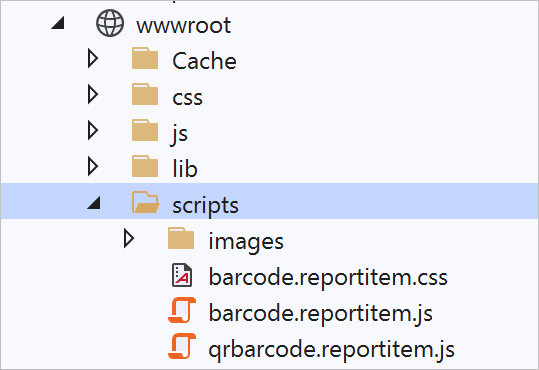539x370 pixels.
Task: Click the wwwroot globe icon
Action: tap(110, 23)
